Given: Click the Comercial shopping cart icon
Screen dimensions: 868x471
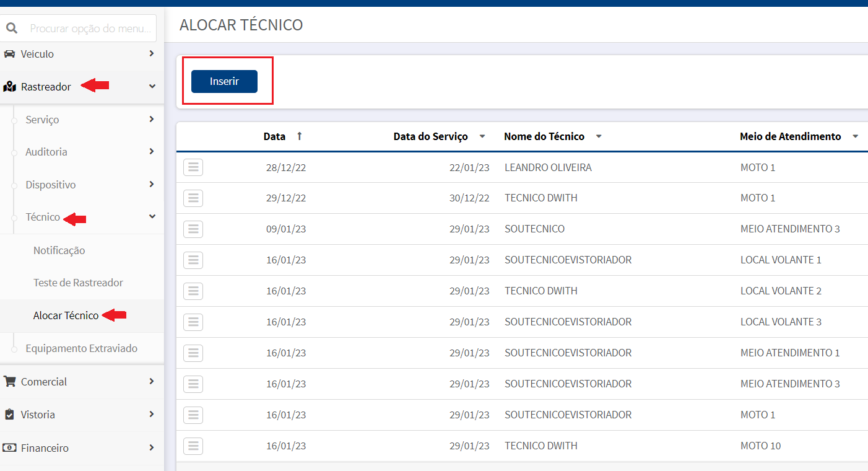Looking at the screenshot, I should coord(9,382).
